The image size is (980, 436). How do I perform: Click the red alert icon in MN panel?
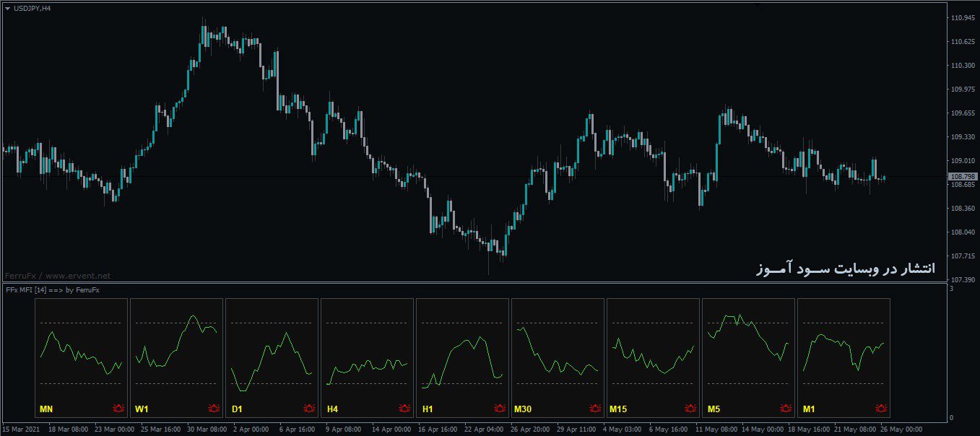(118, 409)
